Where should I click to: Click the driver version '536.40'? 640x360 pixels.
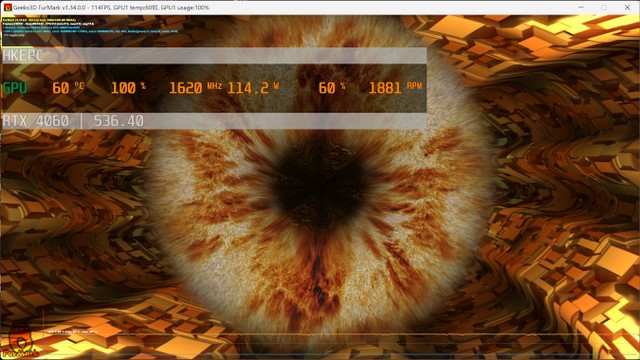[x=118, y=121]
